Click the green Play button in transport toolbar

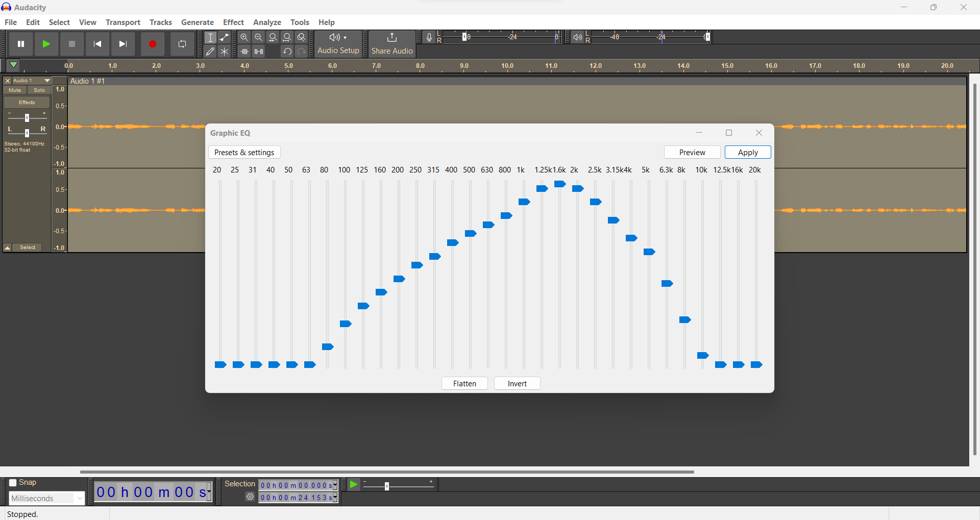coord(46,44)
